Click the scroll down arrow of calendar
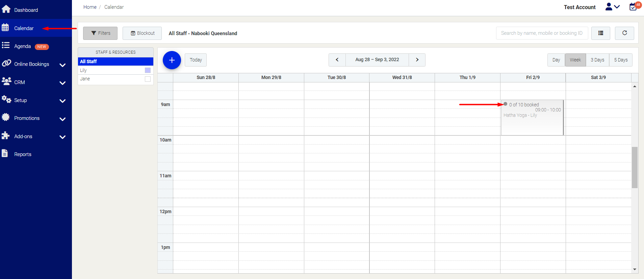 click(x=635, y=269)
